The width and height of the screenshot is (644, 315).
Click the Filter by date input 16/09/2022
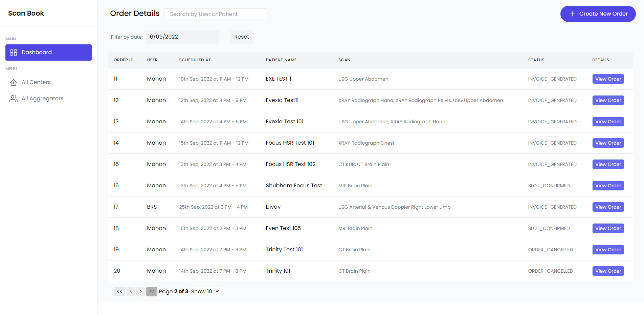pyautogui.click(x=182, y=37)
